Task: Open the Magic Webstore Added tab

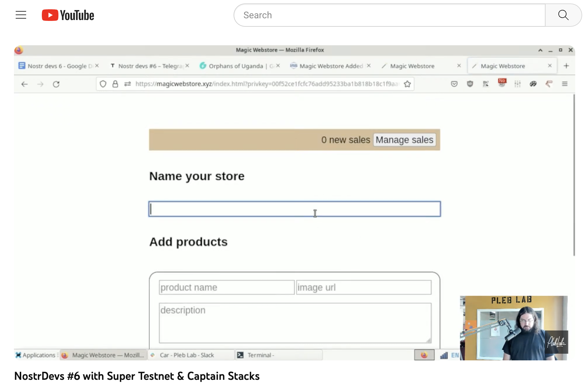Action: coord(331,66)
